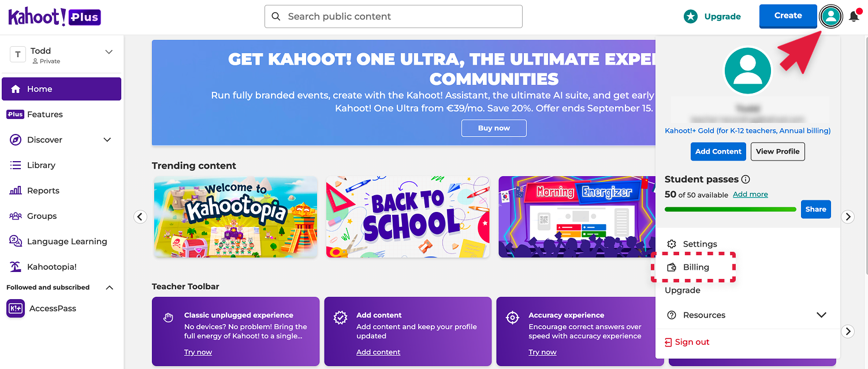
Task: Collapse the Followed and subscribed section
Action: pos(110,288)
